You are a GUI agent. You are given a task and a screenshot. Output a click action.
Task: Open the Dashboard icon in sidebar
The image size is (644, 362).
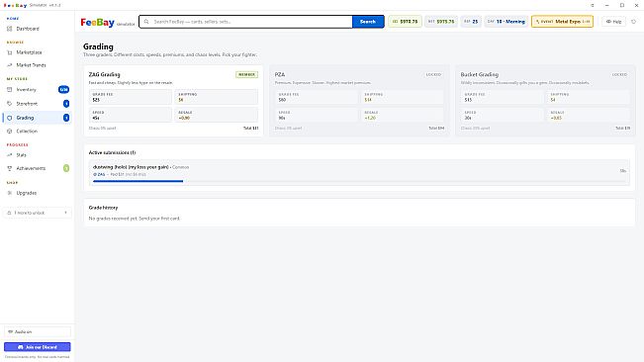(10, 29)
